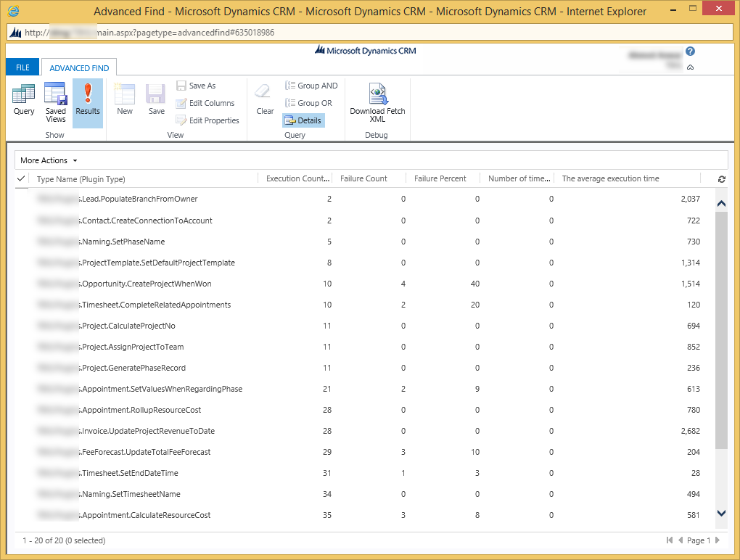Open Saved Views from the ribbon
The image size is (740, 560).
56,102
